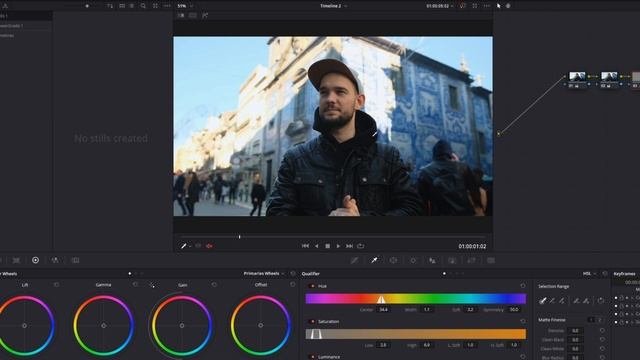This screenshot has width=640, height=360.
Task: Select the first node thumbnail in graph
Action: coord(577,76)
